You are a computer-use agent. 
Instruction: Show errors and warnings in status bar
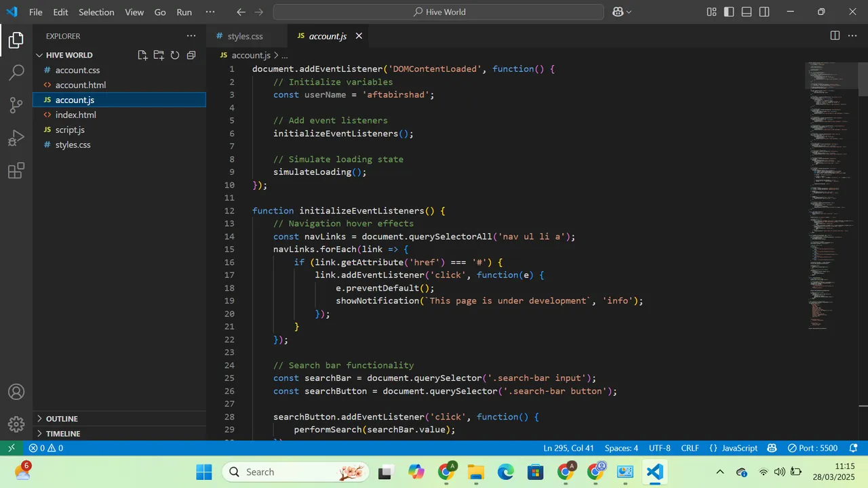coord(46,448)
